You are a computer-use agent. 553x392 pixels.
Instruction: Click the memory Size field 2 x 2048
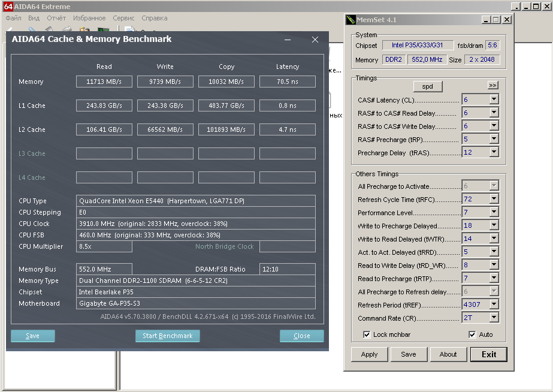point(482,59)
